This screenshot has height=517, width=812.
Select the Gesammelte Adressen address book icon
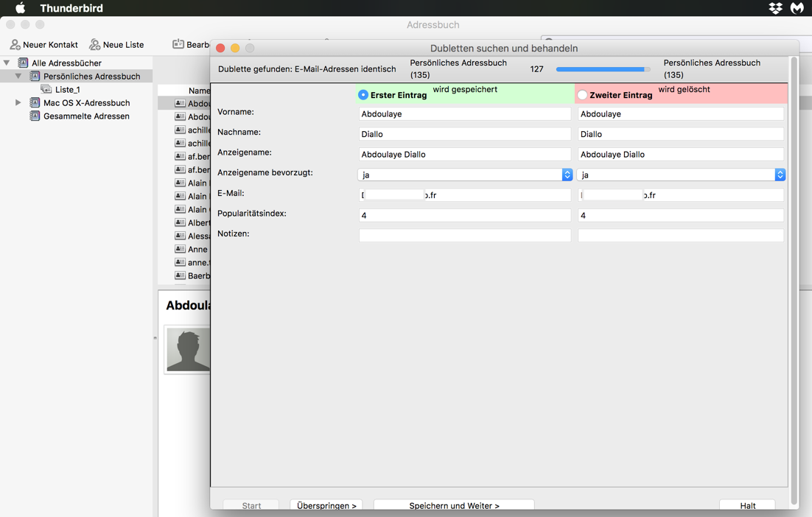click(x=35, y=116)
